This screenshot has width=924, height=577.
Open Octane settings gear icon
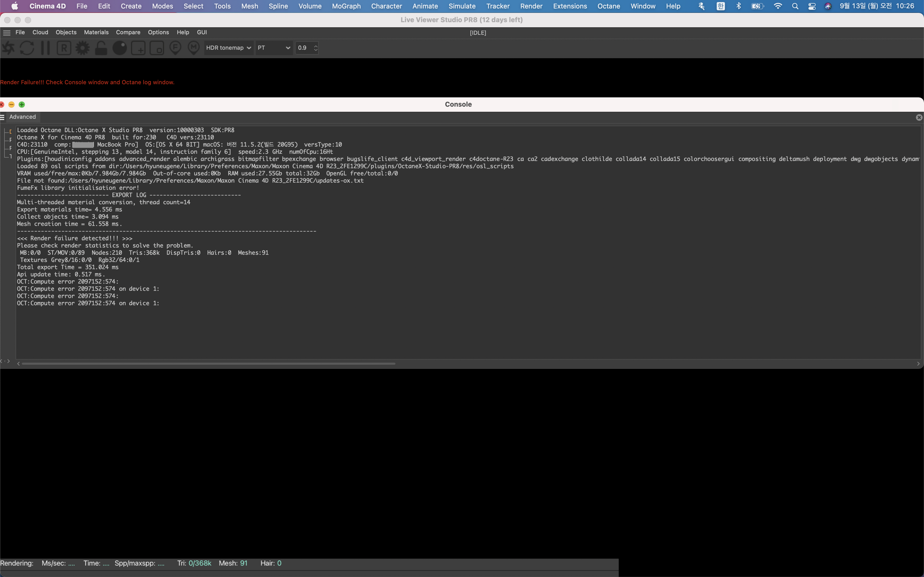[83, 48]
